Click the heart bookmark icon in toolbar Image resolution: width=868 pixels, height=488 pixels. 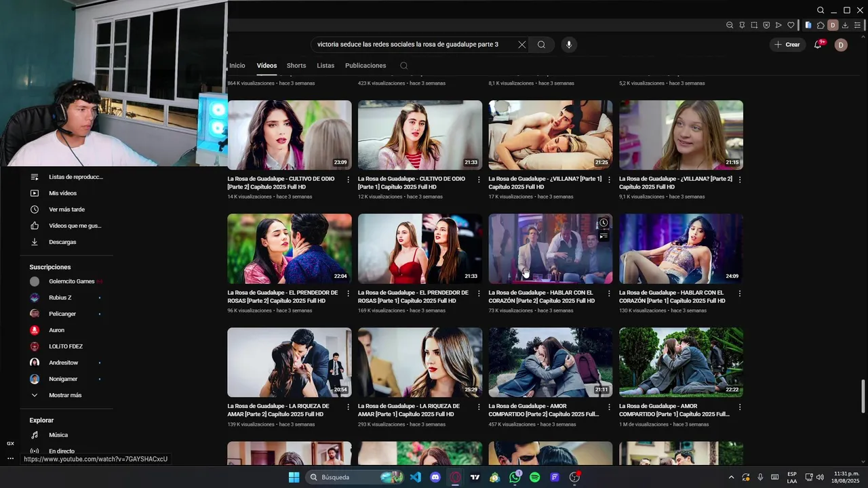coord(791,25)
